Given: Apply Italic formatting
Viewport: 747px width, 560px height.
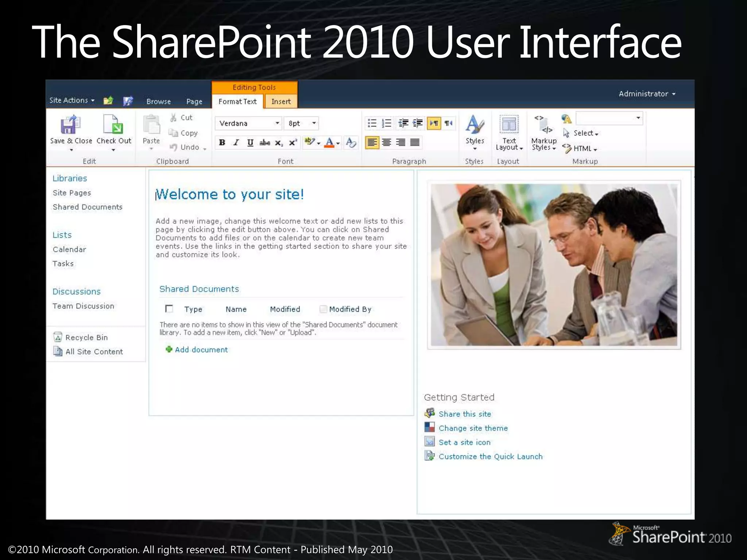Looking at the screenshot, I should tap(236, 143).
